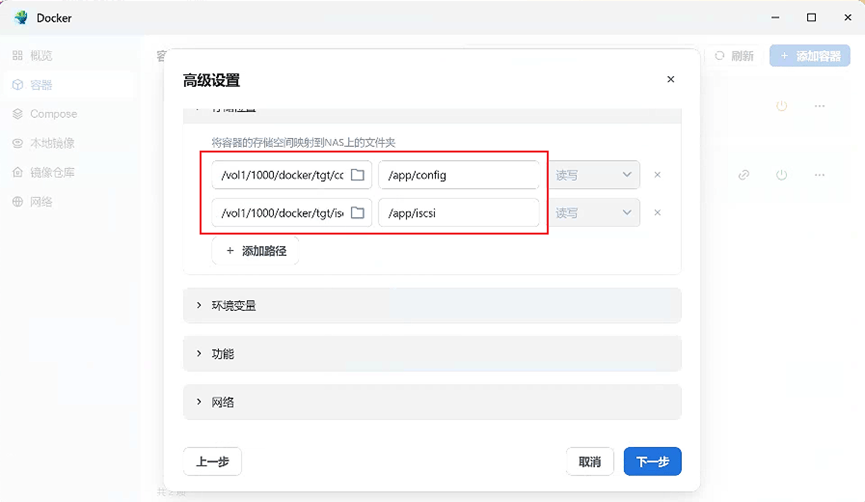Click 下一步 to continue
The image size is (865, 502).
[x=653, y=461]
